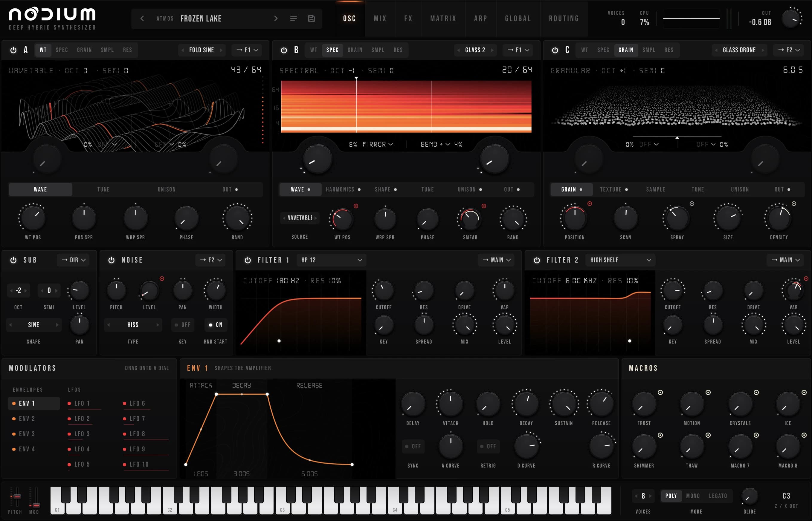
Task: Toggle oscillator B power button
Action: click(284, 50)
